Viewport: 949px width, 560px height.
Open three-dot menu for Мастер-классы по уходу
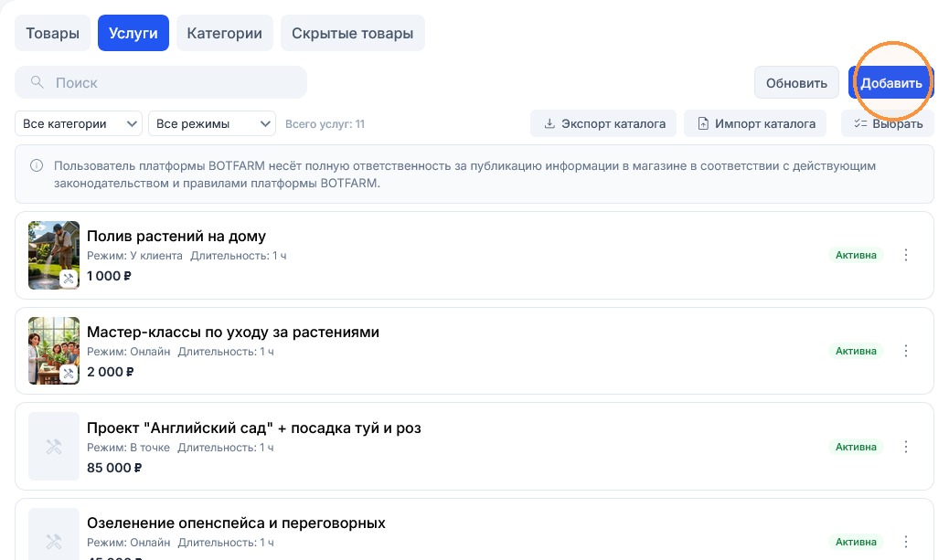(x=906, y=351)
